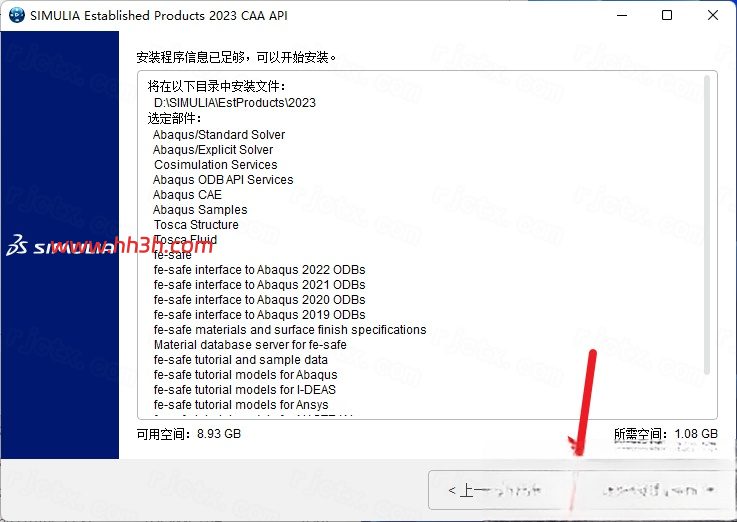The height and width of the screenshot is (522, 737).
Task: Click the '可用空间: 8.93 GB' label
Action: click(x=188, y=434)
